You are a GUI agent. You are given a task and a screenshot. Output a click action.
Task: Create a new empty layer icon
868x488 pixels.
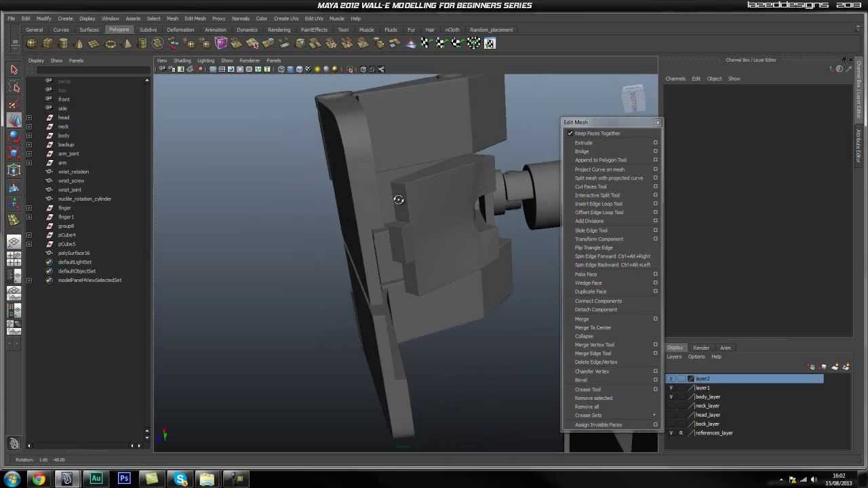pos(835,367)
